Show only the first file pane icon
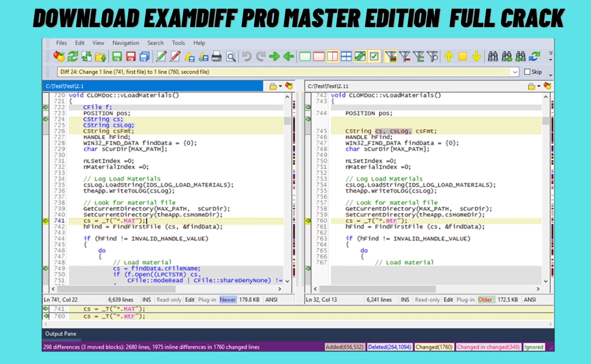 pos(305,57)
